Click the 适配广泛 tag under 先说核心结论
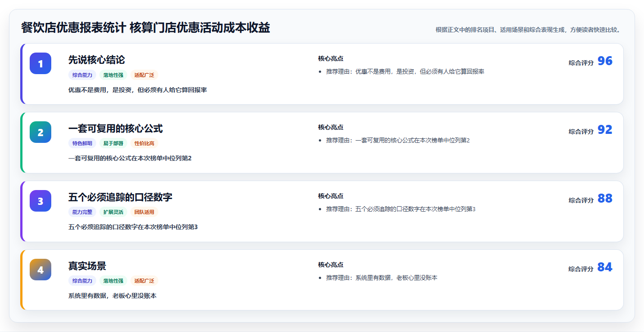 (144, 75)
